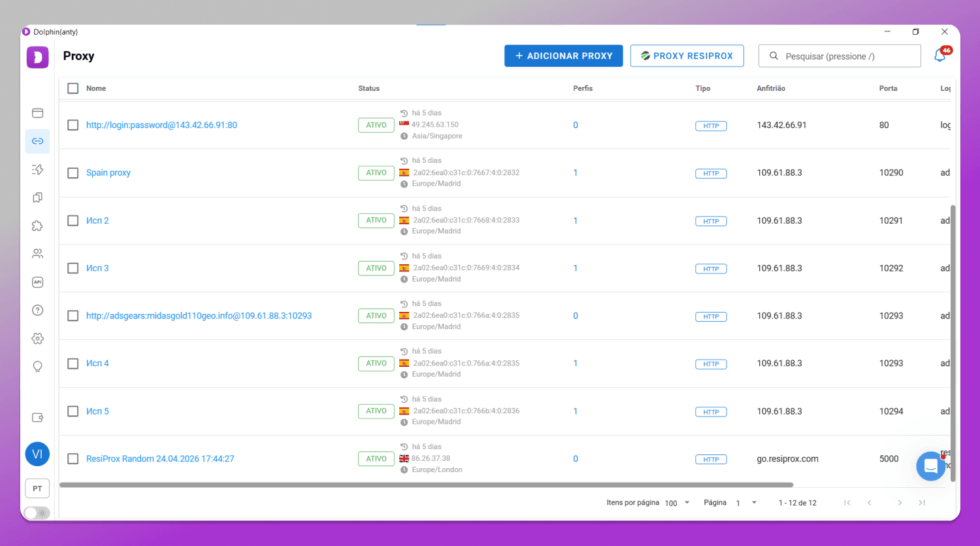
Task: Open the PT language selector
Action: (x=37, y=488)
